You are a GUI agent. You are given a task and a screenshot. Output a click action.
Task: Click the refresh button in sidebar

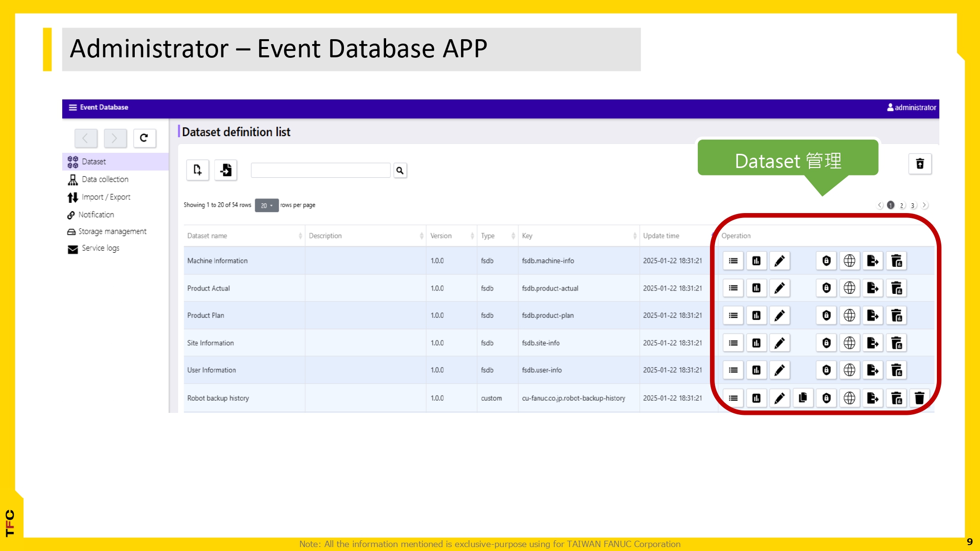pos(145,138)
